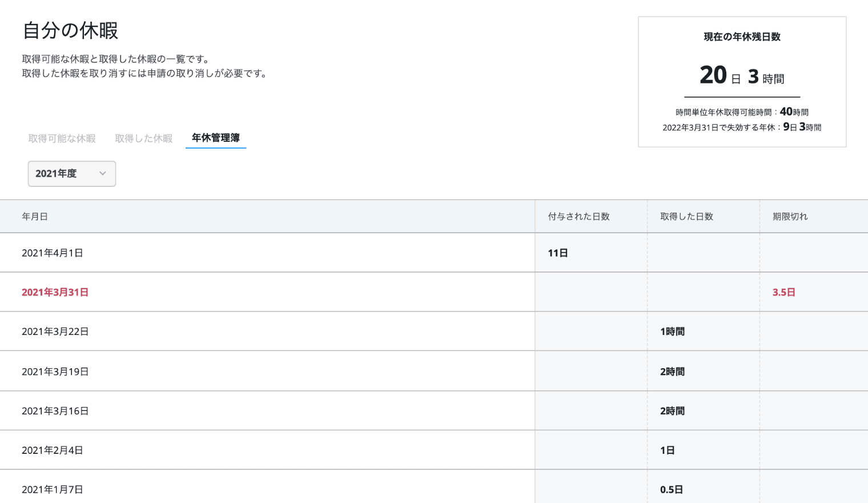Click the 自分の休暇 page heading
The height and width of the screenshot is (503, 868).
[x=70, y=30]
